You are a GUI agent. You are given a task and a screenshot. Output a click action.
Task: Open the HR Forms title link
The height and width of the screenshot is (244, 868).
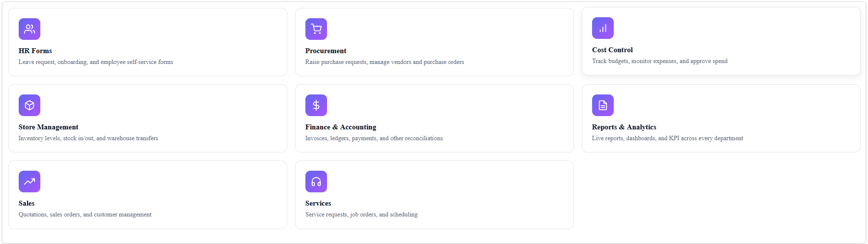pos(35,51)
